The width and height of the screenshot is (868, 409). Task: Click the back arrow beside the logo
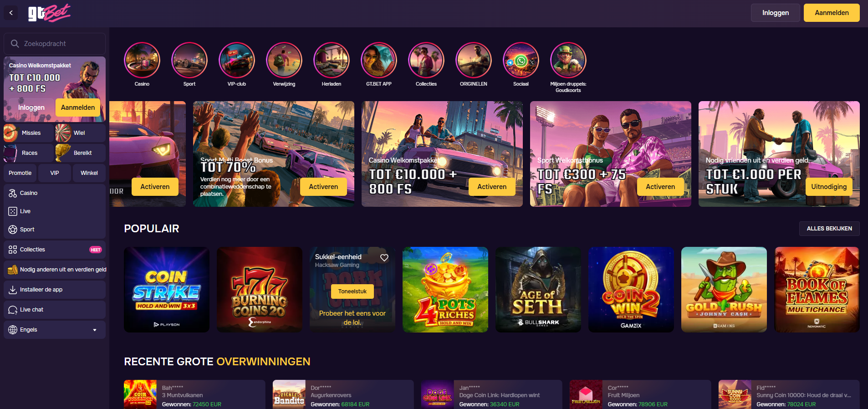pos(11,13)
